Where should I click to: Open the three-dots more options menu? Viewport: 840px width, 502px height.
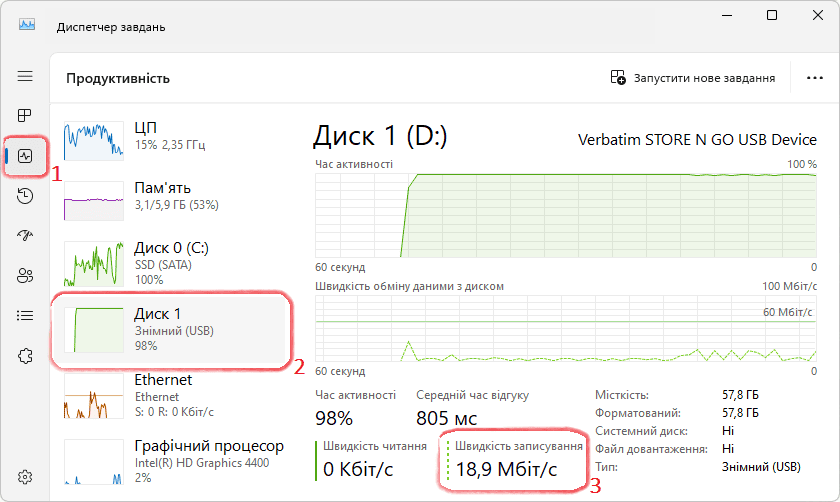coord(813,78)
